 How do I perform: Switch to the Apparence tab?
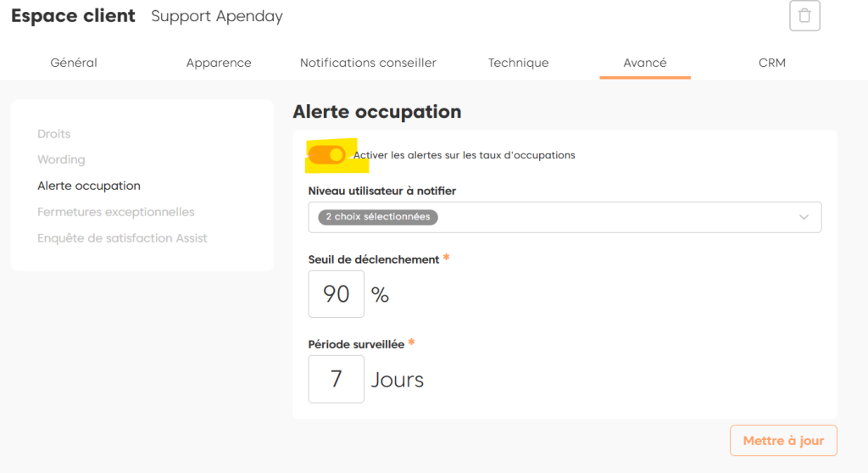(219, 63)
